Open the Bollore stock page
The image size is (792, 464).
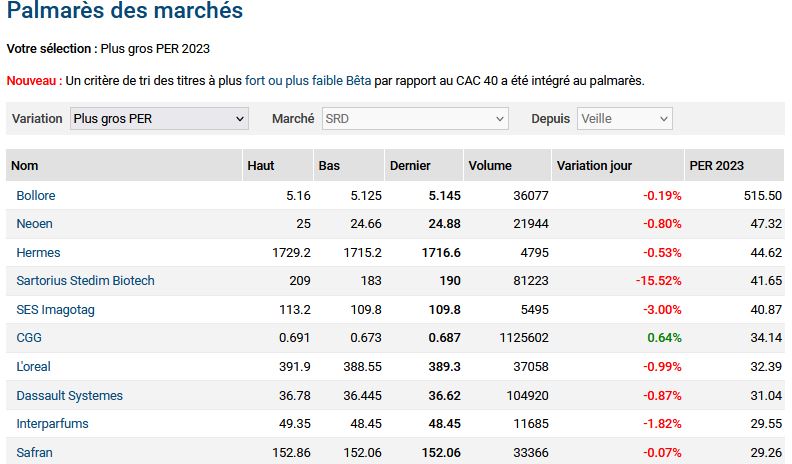click(x=36, y=195)
